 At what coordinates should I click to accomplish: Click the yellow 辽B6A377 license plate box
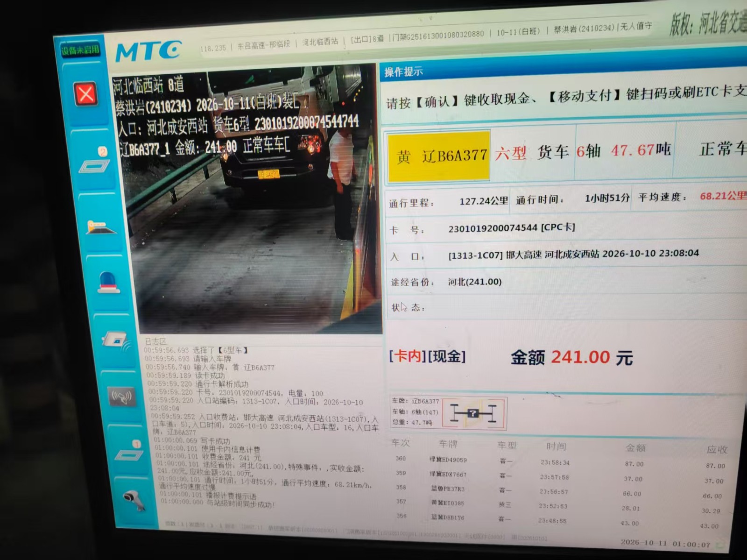click(x=439, y=156)
